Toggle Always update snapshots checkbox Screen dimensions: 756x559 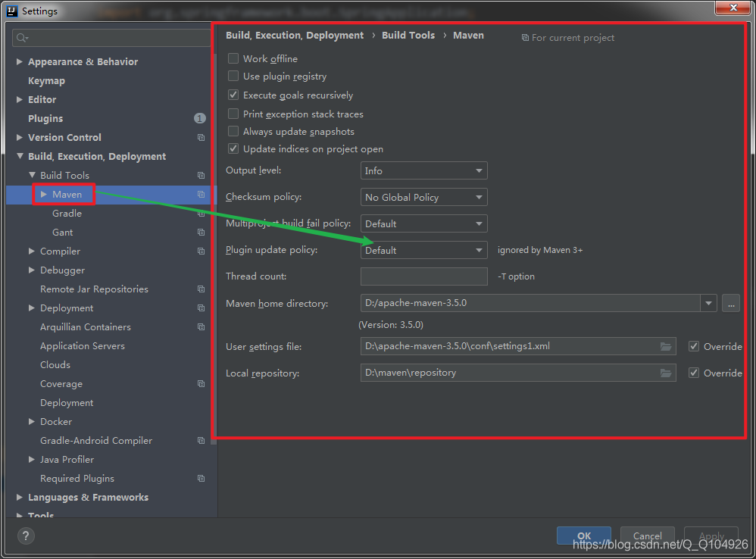pos(233,131)
